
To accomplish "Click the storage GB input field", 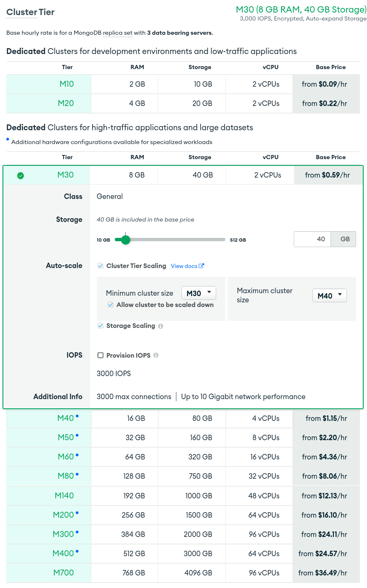I will pos(313,239).
